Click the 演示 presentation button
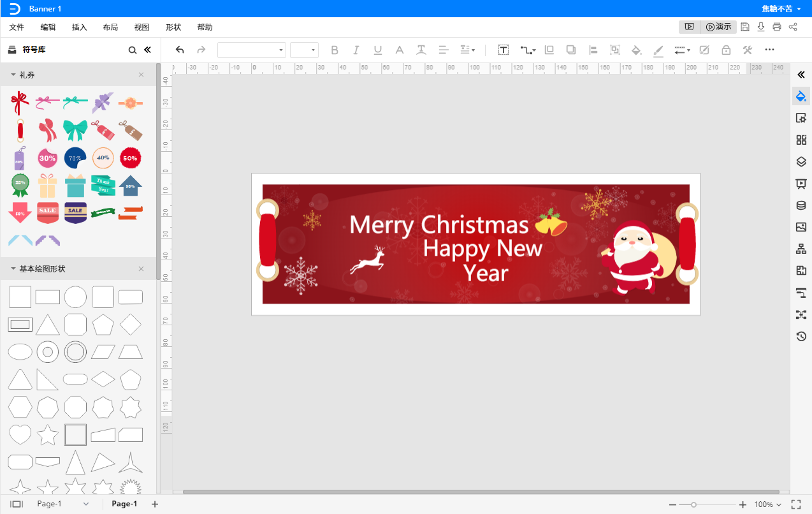 coord(719,27)
